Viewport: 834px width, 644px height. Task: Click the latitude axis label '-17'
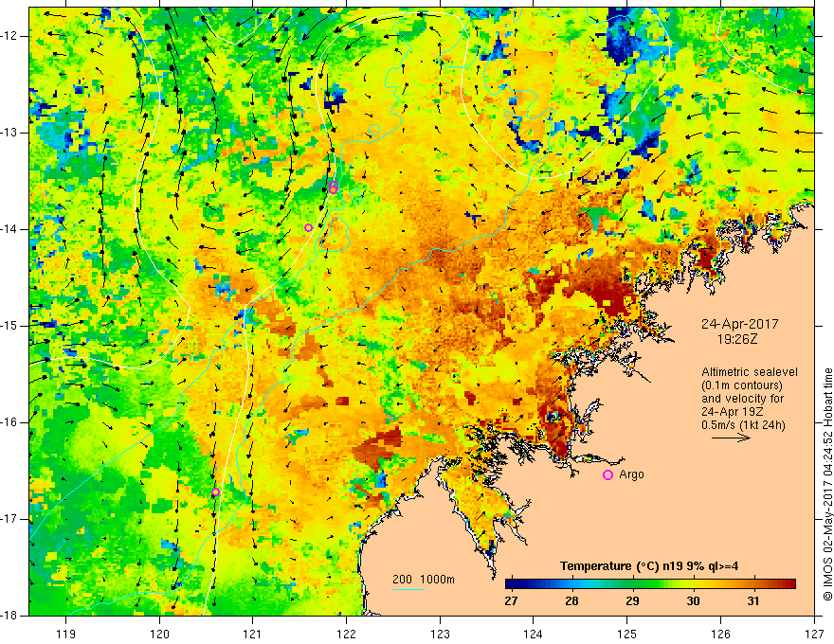click(10, 519)
